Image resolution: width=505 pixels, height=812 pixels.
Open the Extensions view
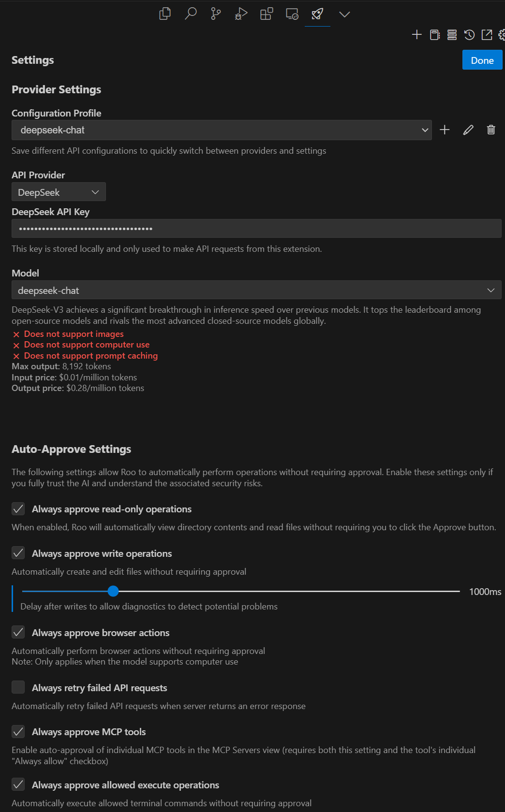coord(267,14)
